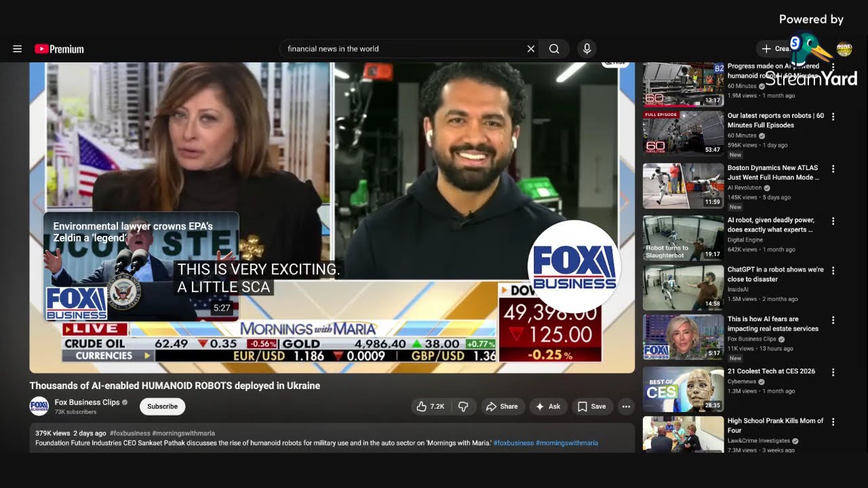Like the video with 7.2K likes
This screenshot has width=868, height=488.
coord(431,407)
